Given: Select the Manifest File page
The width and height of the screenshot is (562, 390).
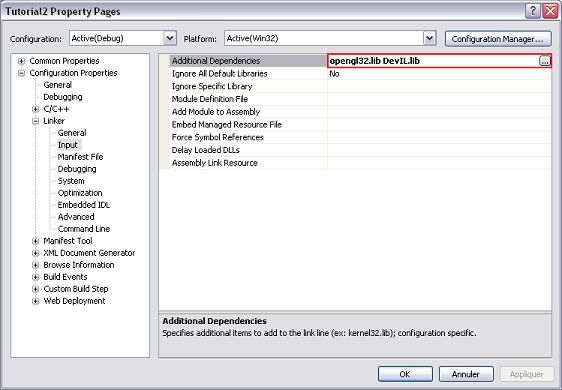Looking at the screenshot, I should tap(80, 157).
